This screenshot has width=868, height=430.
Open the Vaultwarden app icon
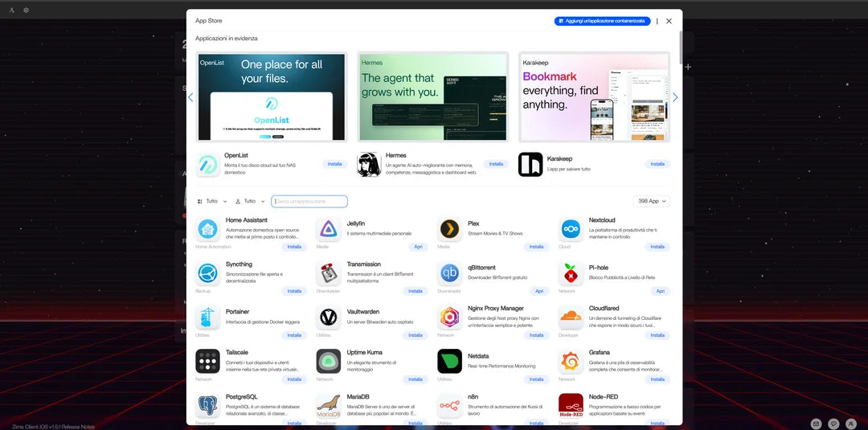(328, 317)
